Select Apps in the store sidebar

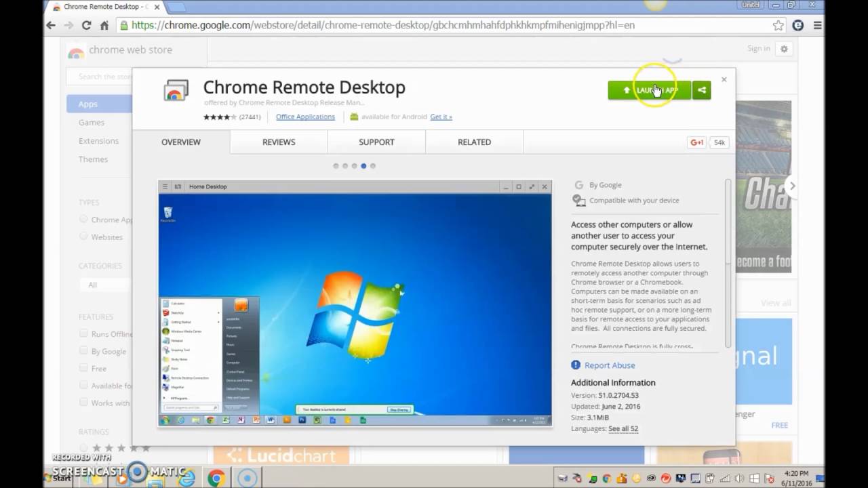point(100,104)
